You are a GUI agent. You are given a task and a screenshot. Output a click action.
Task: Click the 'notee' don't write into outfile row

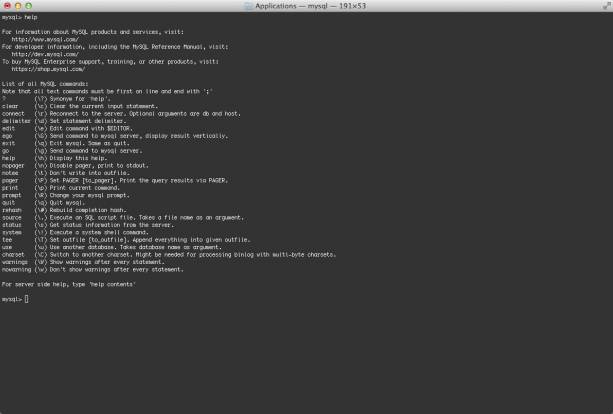[66, 173]
